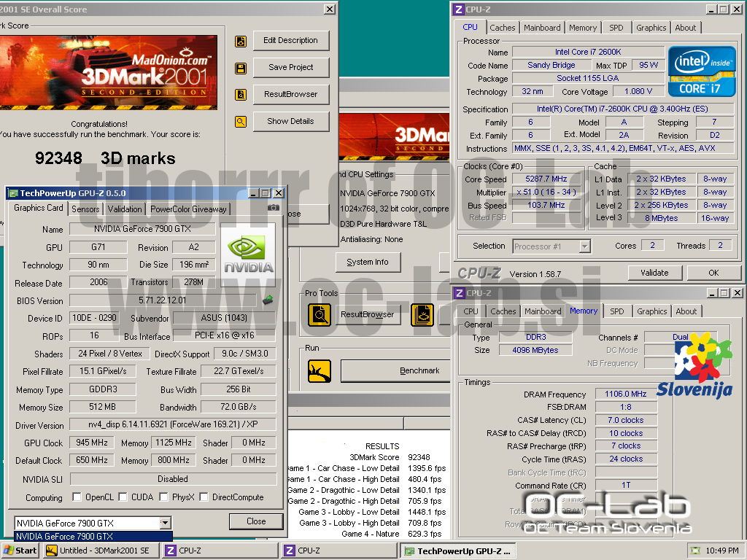
Task: Click the NVIDIA logo in GPU-Z
Action: click(x=248, y=254)
